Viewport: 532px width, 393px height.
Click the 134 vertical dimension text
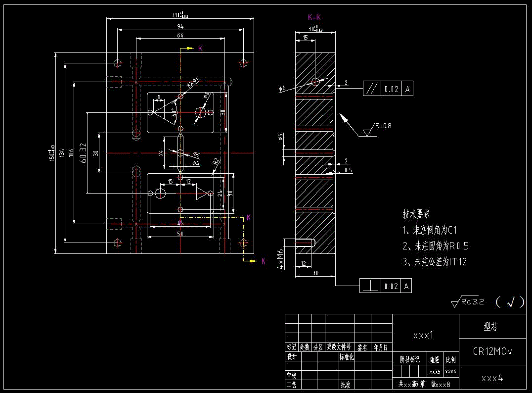61,153
